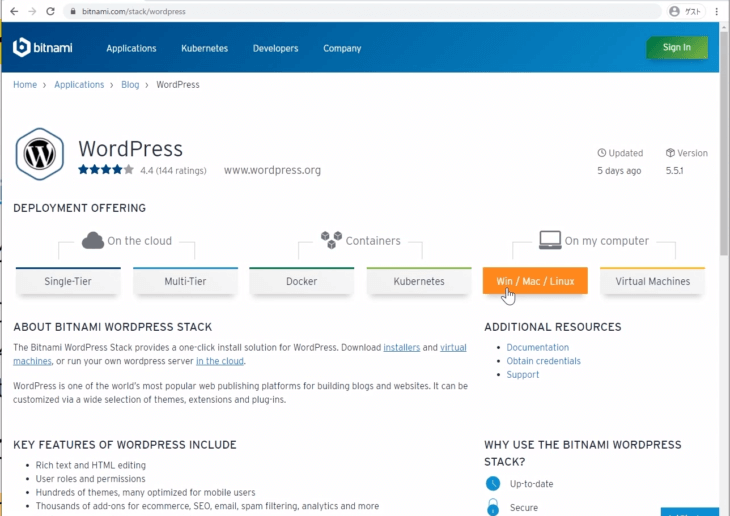Click the box icon next to Version
The image size is (730, 516).
(x=670, y=153)
